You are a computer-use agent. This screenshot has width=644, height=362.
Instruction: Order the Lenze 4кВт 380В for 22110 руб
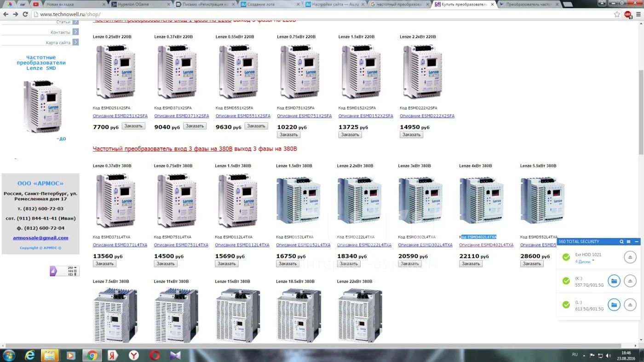(x=471, y=264)
